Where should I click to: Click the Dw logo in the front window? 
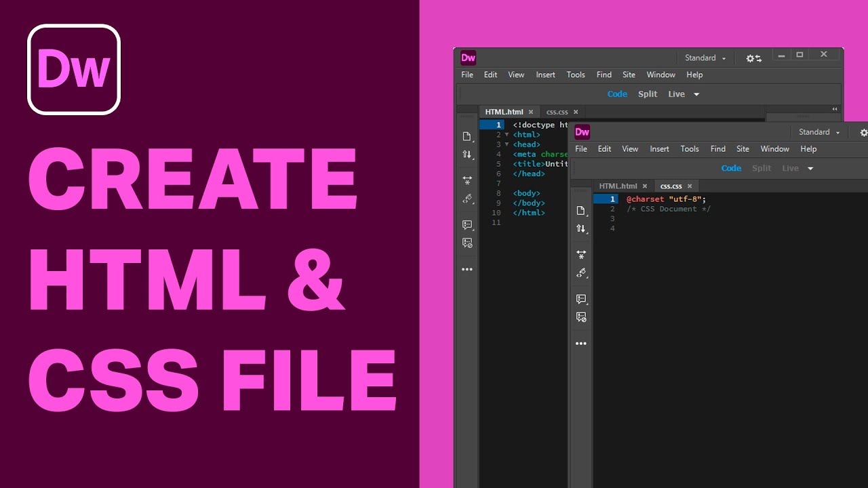click(582, 131)
